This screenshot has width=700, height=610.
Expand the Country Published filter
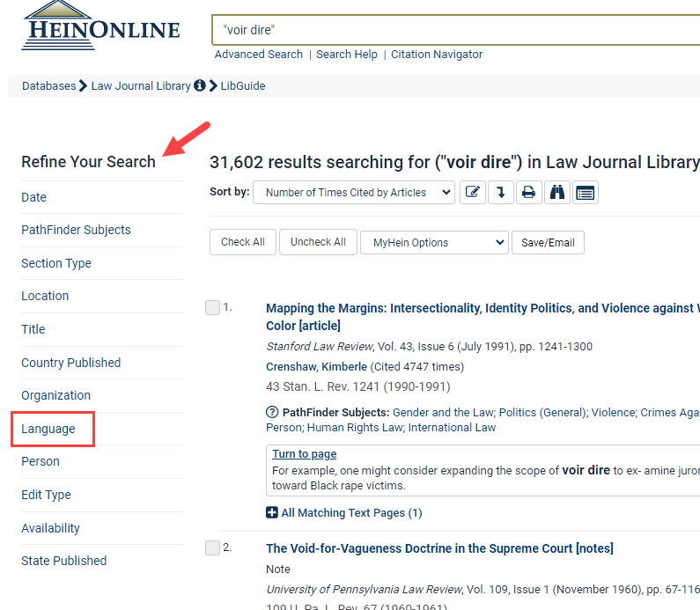[71, 363]
